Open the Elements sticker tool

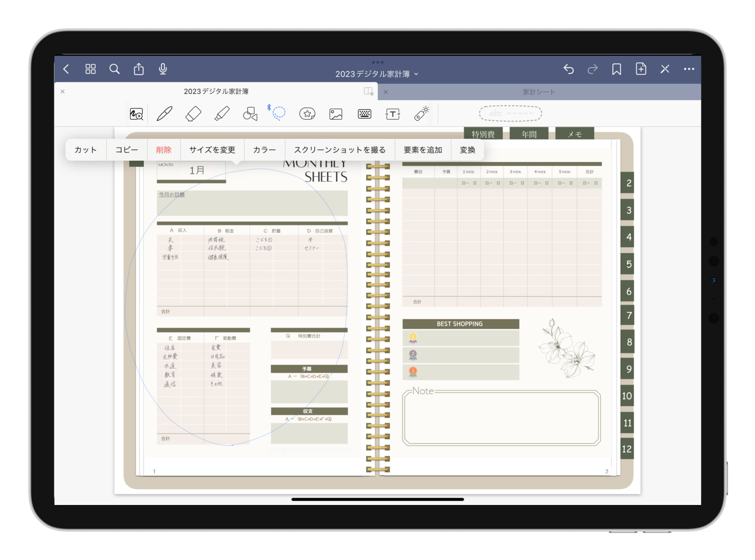point(307,114)
